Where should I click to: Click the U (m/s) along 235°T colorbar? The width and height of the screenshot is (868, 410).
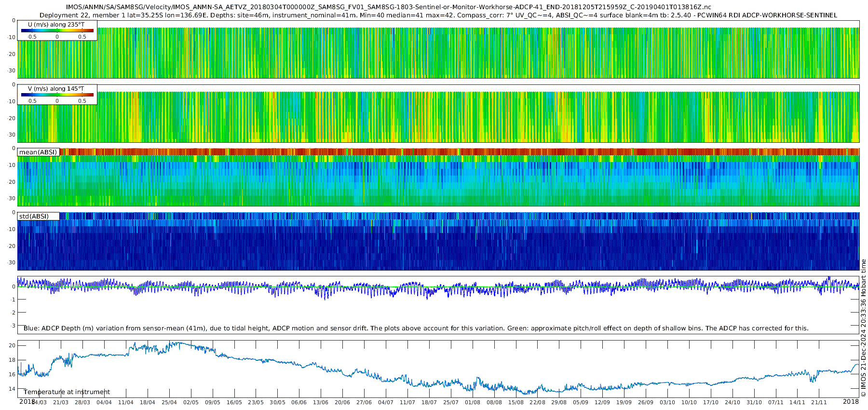pyautogui.click(x=57, y=31)
